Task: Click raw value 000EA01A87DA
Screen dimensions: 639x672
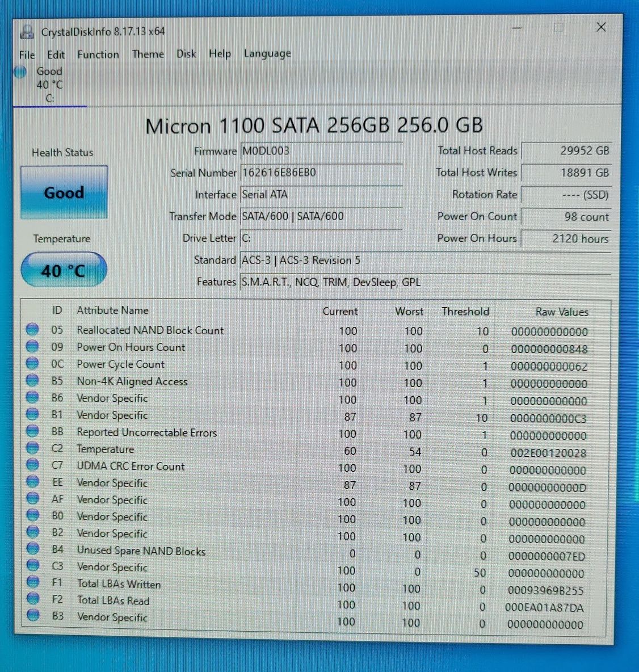Action: click(x=544, y=608)
